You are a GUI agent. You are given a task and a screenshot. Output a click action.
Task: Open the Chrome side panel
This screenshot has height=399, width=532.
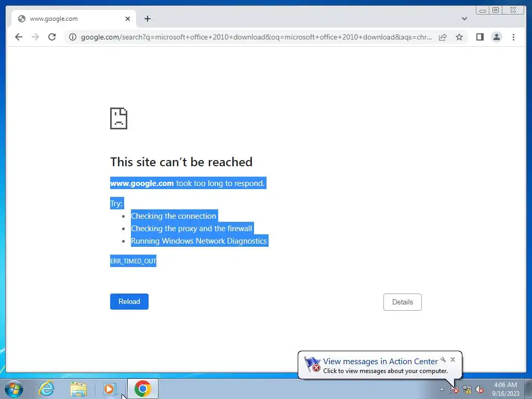(480, 37)
